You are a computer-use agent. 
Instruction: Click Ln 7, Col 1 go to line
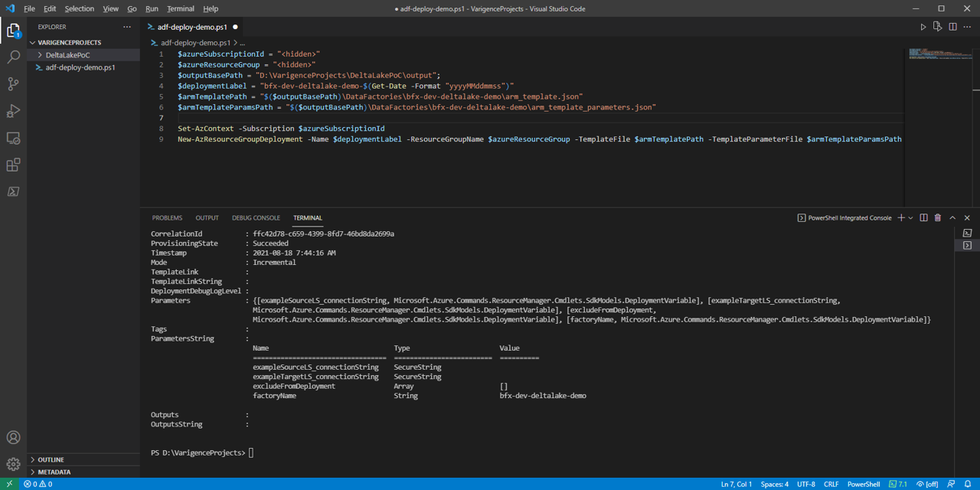click(736, 484)
